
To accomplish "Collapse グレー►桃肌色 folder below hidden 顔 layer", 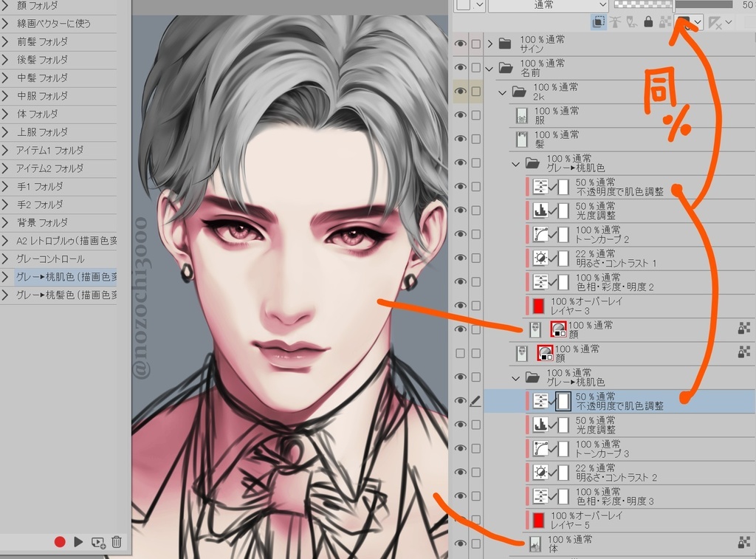I will 515,378.
